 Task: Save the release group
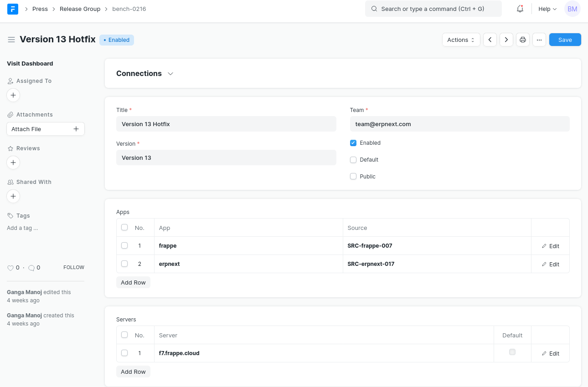[x=565, y=40]
